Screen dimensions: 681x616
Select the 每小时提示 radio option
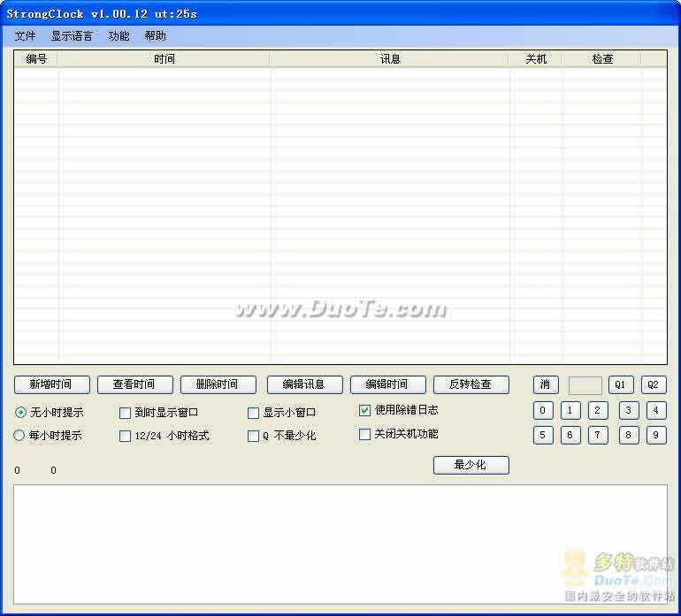pyautogui.click(x=19, y=435)
